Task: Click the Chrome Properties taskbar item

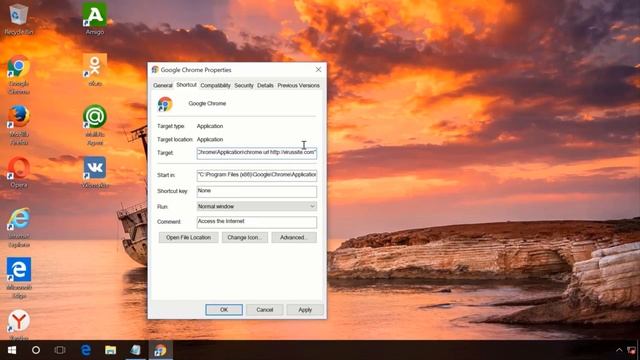Action: (160, 350)
